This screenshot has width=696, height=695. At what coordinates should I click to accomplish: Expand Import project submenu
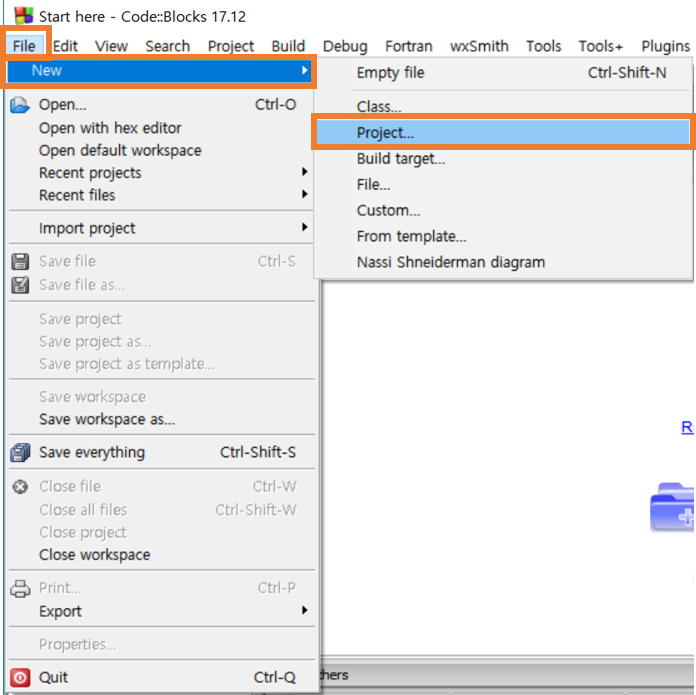pos(161,228)
